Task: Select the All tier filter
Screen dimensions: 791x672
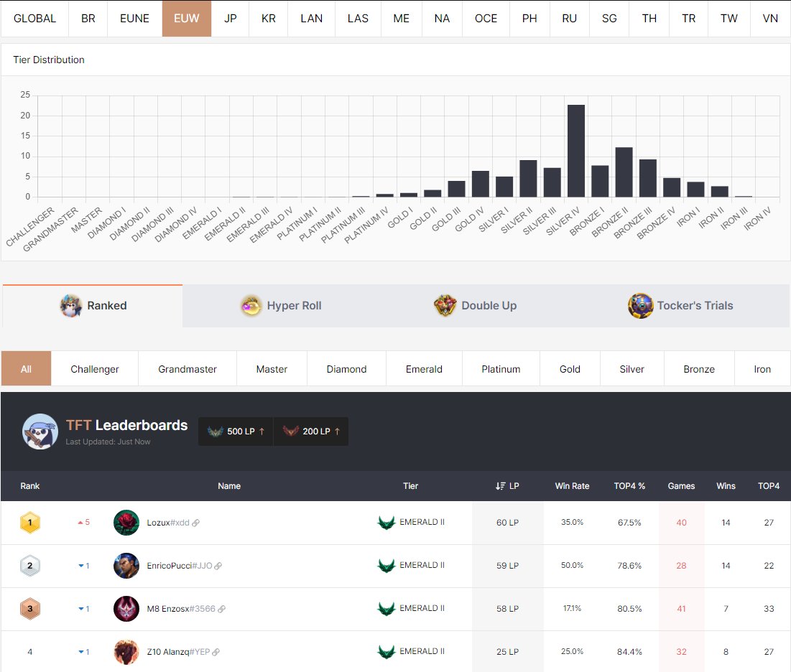Action: point(27,369)
